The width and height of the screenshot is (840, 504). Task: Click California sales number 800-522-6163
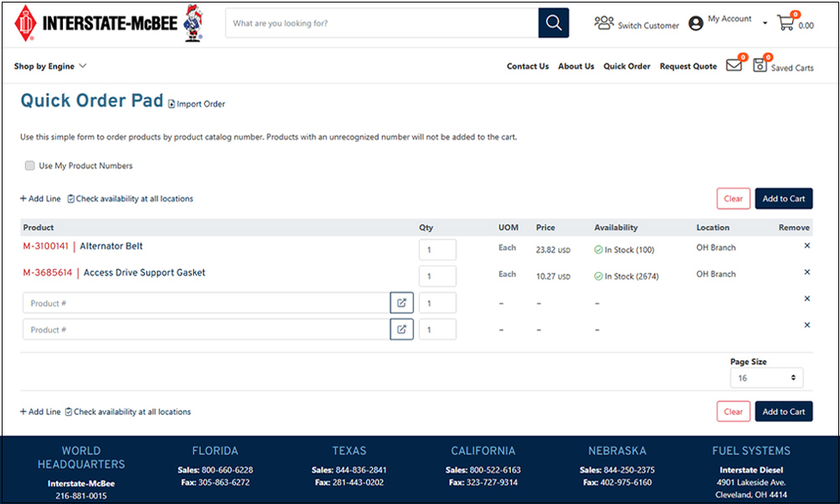point(495,470)
